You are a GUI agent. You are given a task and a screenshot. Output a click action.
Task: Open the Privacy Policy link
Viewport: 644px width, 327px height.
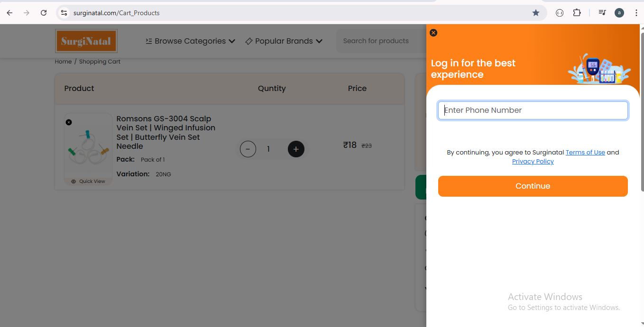pos(533,162)
